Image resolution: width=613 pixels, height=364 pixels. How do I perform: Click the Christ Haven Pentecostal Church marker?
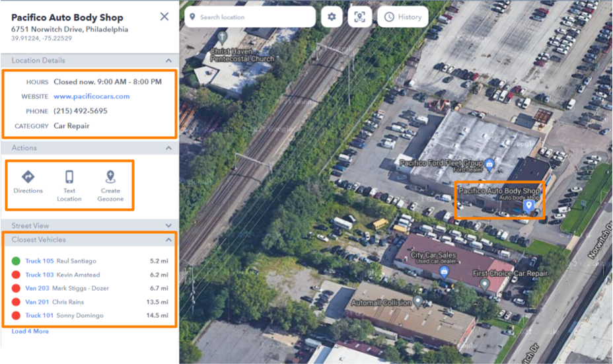click(x=222, y=38)
